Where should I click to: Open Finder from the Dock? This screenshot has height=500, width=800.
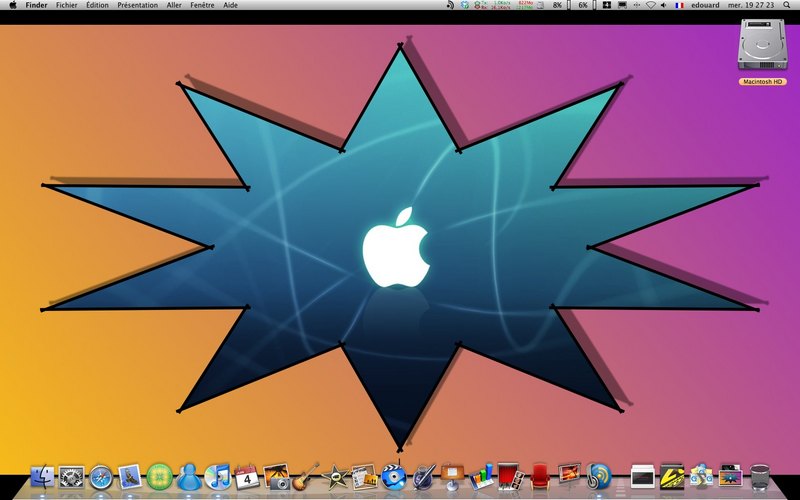[42, 477]
